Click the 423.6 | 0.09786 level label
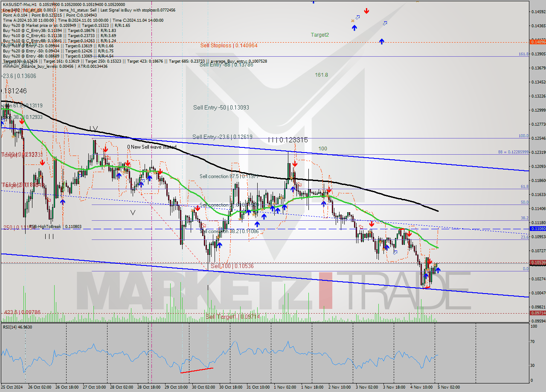Viewport: 546px width, 392px height. (22, 312)
